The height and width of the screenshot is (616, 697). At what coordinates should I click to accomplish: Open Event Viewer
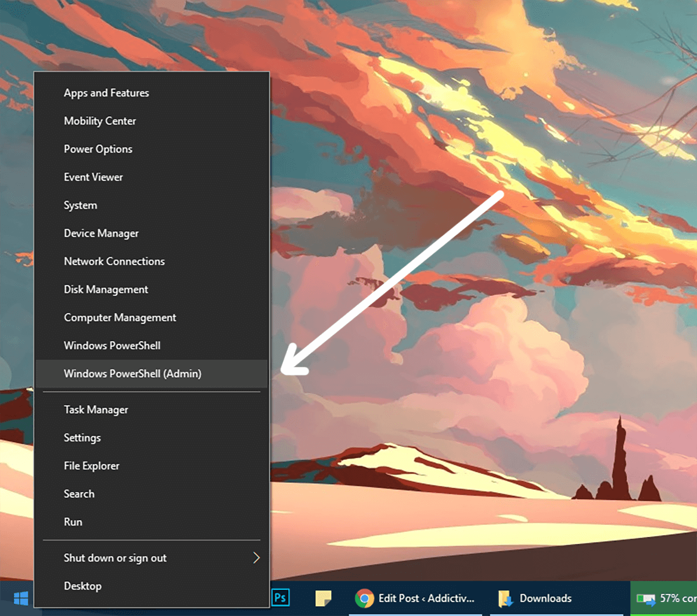pyautogui.click(x=152, y=177)
